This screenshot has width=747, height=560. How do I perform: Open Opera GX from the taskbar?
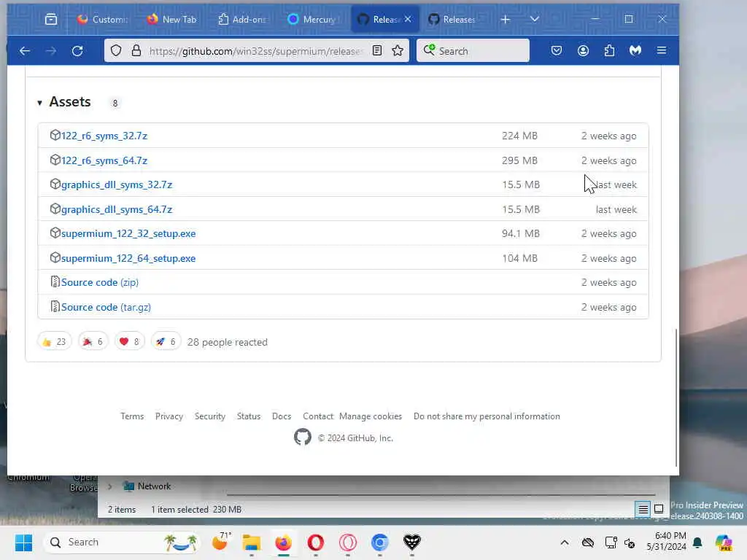pos(348,542)
